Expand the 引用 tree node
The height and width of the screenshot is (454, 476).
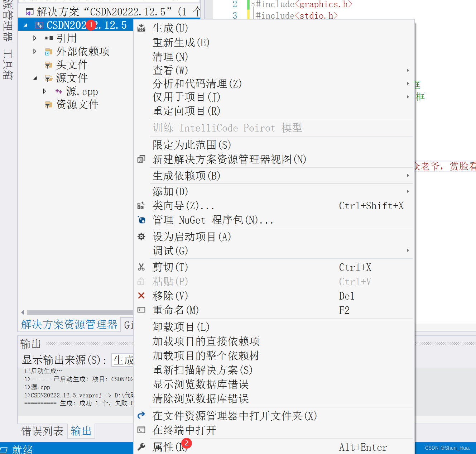coord(35,38)
